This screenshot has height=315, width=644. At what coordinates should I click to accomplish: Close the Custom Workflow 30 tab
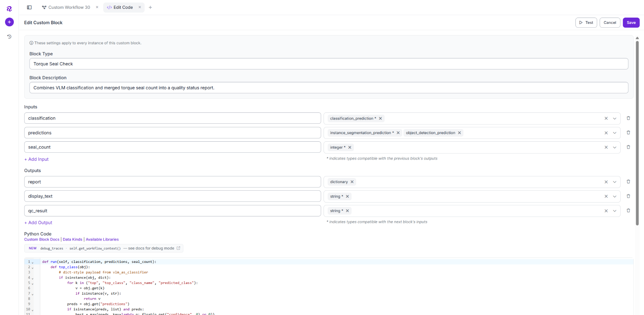coord(97,7)
